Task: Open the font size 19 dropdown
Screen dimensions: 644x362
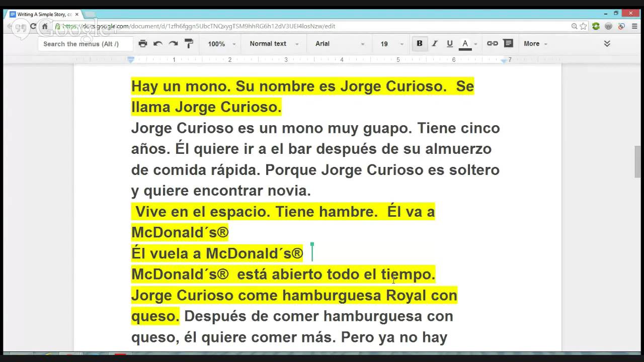Action: click(392, 44)
